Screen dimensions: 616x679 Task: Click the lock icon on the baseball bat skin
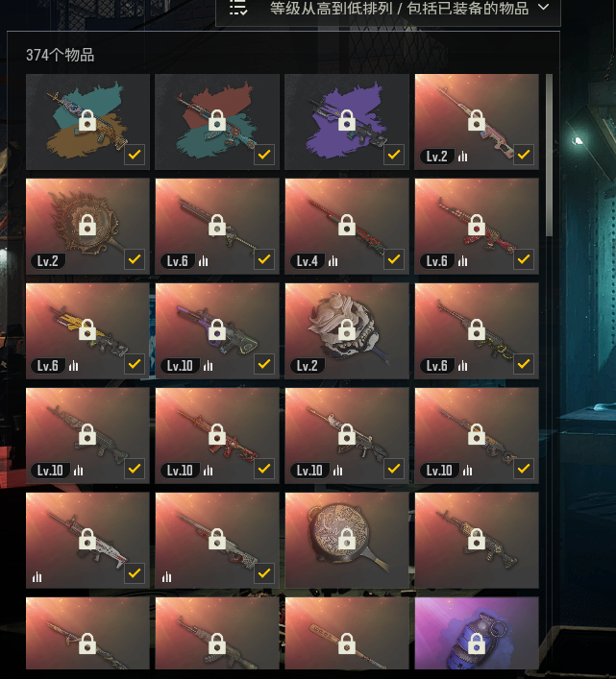(x=347, y=643)
